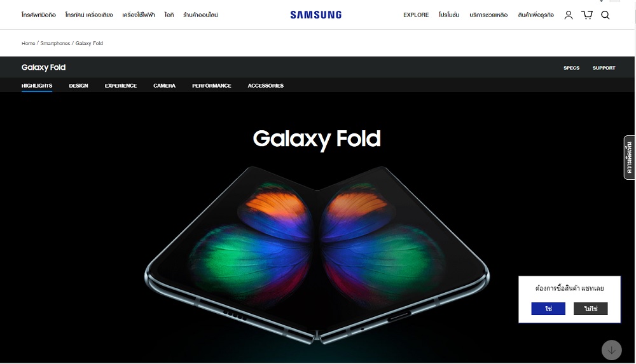Click the scroll-down arrow circle button
636x364 pixels.
(x=611, y=350)
